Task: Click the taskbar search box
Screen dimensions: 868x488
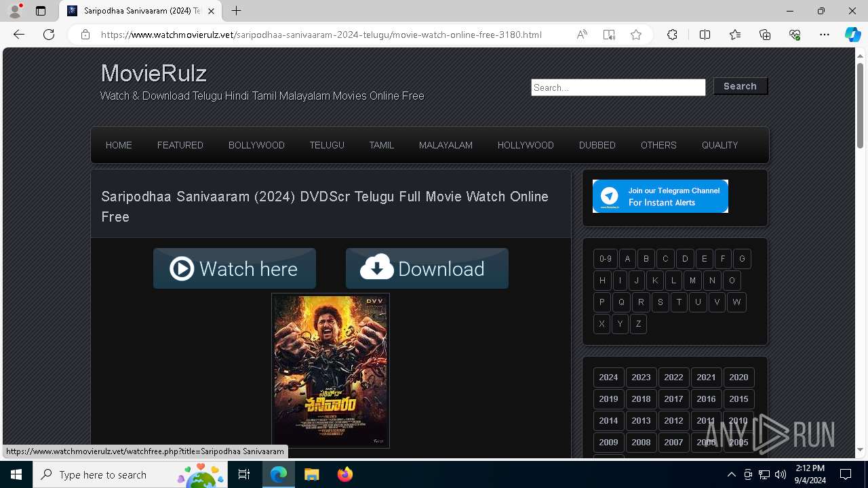Action: coord(130,474)
